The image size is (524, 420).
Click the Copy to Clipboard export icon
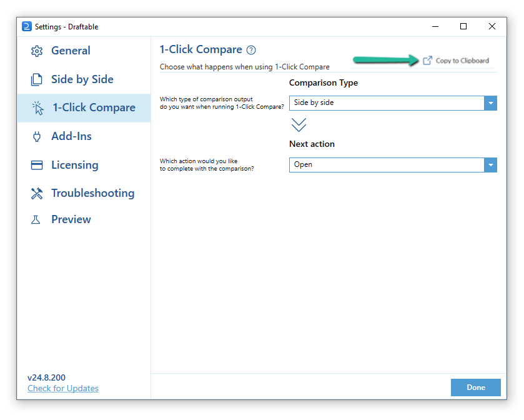click(x=427, y=61)
